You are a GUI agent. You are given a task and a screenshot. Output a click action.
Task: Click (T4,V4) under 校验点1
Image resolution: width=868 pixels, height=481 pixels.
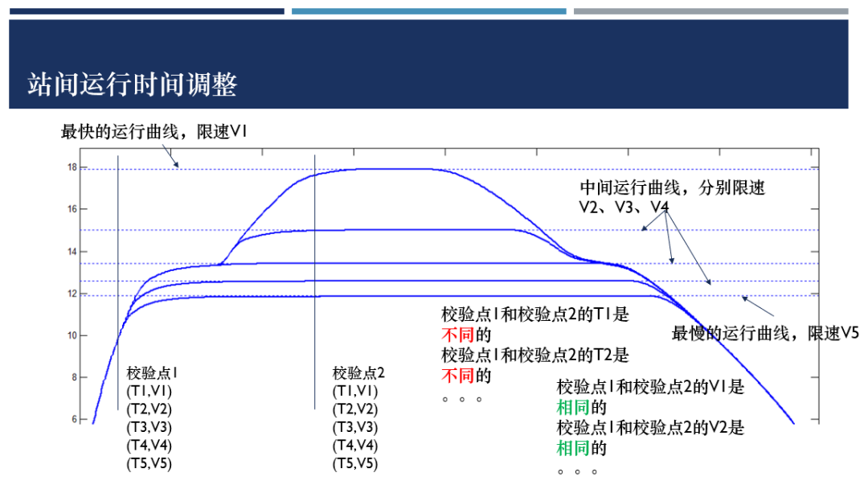149,446
